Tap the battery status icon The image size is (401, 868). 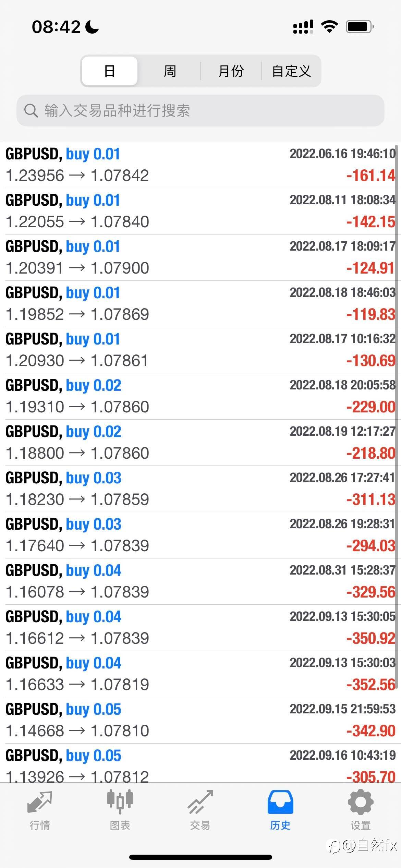point(360,26)
